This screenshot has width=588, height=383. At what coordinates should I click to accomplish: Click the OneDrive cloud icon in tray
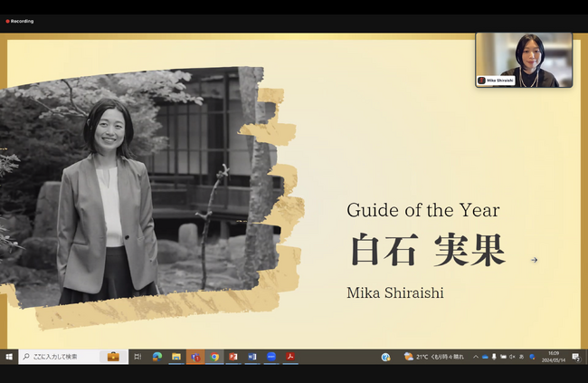[485, 357]
